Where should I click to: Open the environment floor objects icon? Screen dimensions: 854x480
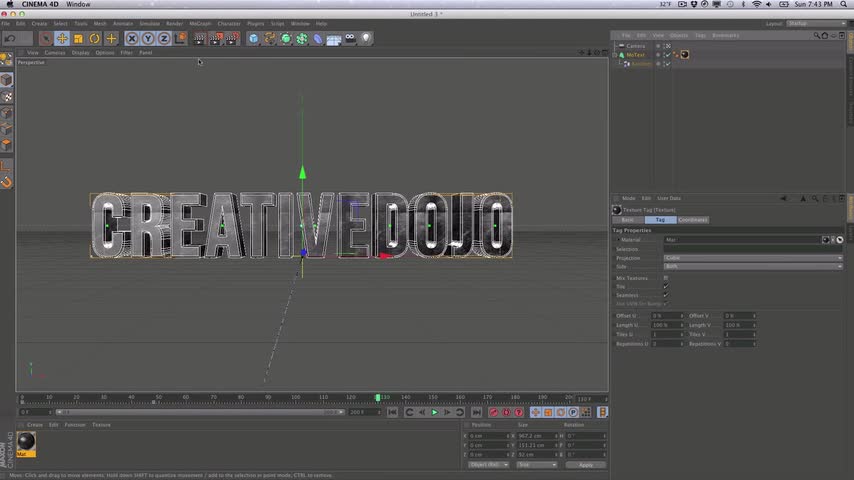click(334, 39)
